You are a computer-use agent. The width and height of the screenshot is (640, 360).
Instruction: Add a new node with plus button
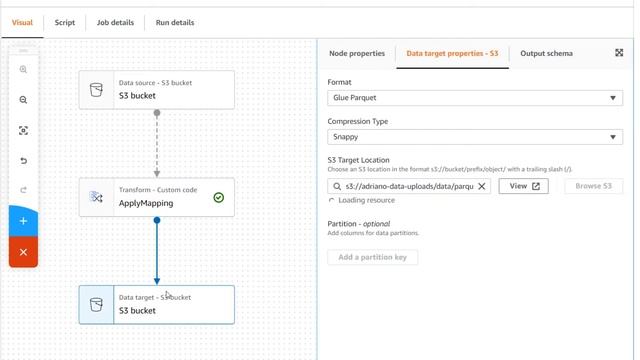click(x=23, y=221)
